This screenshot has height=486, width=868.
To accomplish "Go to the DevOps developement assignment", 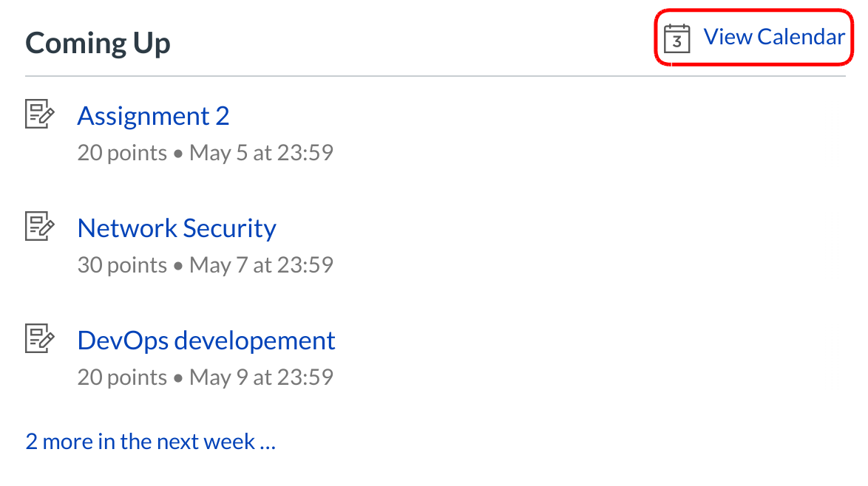I will point(206,340).
